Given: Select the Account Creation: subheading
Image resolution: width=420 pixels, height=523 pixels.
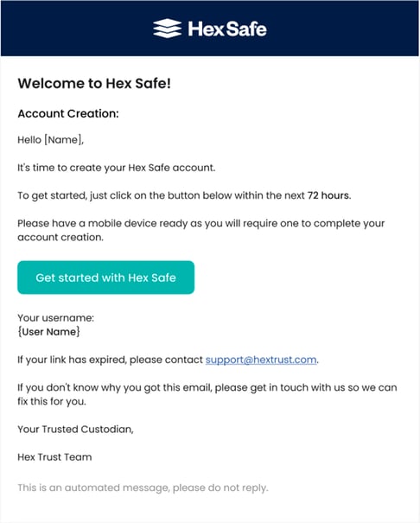Looking at the screenshot, I should (x=68, y=114).
